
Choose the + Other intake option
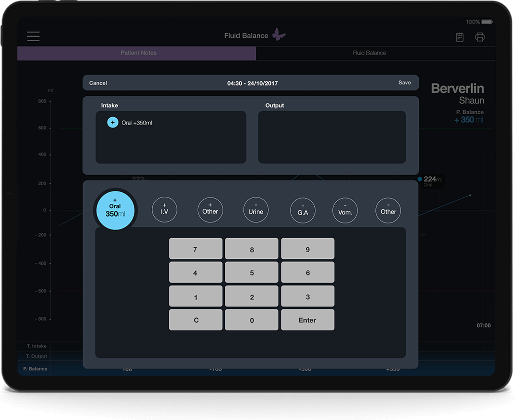(210, 209)
